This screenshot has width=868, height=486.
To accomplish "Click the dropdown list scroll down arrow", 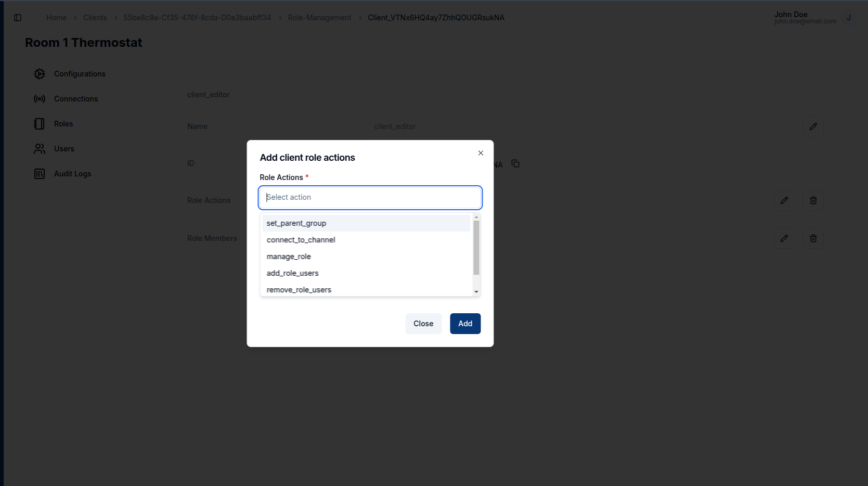I will (476, 292).
